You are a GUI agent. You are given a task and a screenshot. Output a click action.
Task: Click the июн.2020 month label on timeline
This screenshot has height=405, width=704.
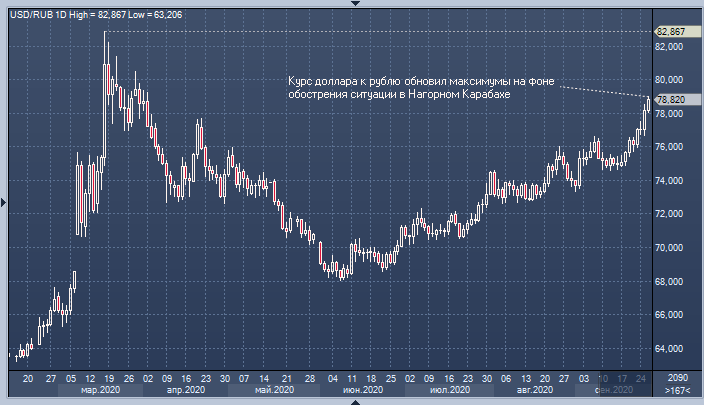pyautogui.click(x=362, y=391)
